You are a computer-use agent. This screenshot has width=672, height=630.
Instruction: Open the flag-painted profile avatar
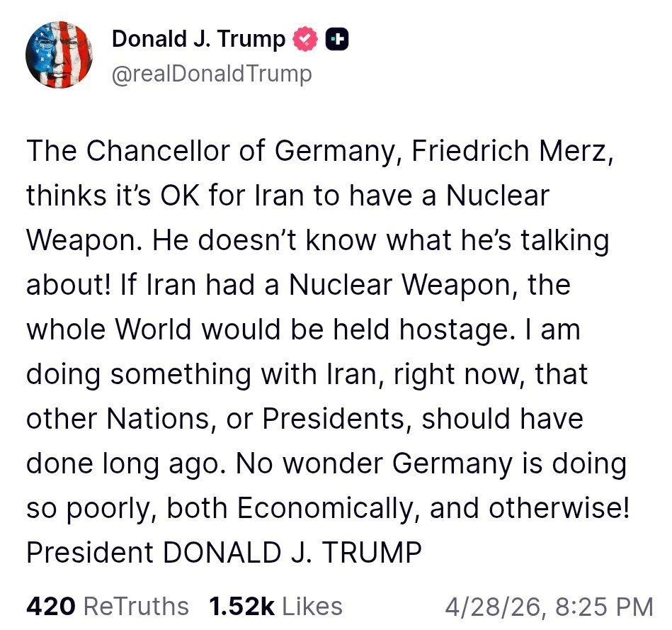click(x=59, y=55)
